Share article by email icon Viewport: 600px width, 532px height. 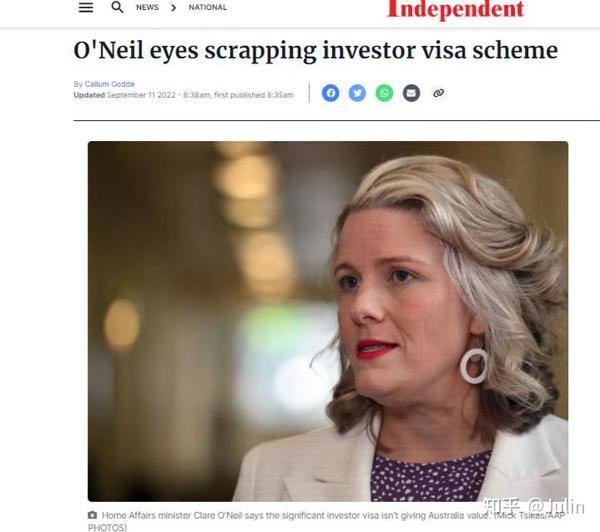tap(411, 93)
